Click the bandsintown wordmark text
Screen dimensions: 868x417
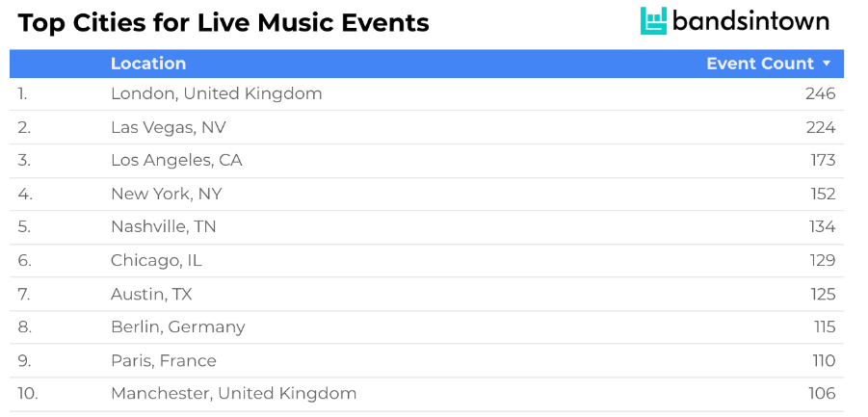click(x=750, y=21)
